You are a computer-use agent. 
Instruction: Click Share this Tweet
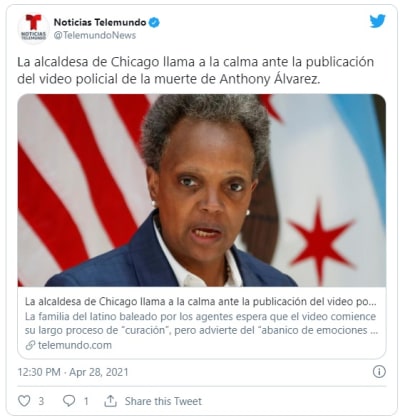pos(163,401)
